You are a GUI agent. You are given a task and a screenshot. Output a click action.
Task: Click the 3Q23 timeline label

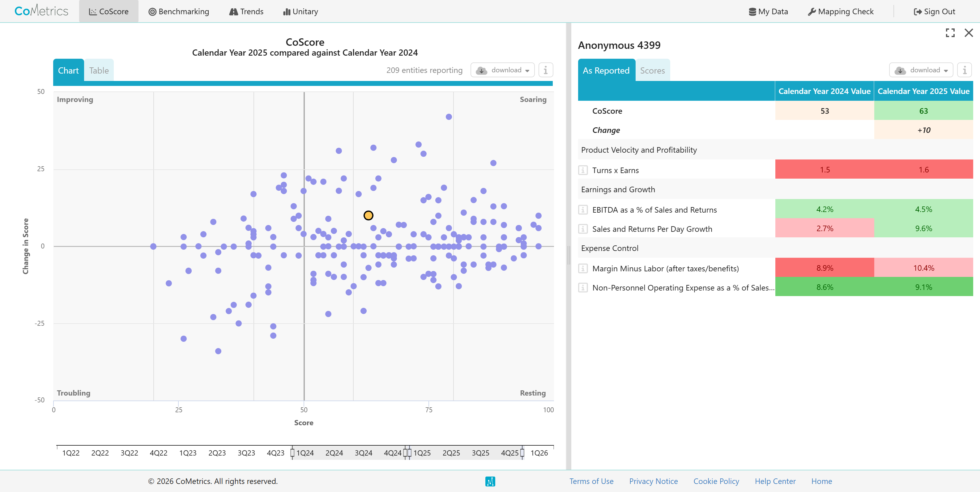tap(246, 453)
